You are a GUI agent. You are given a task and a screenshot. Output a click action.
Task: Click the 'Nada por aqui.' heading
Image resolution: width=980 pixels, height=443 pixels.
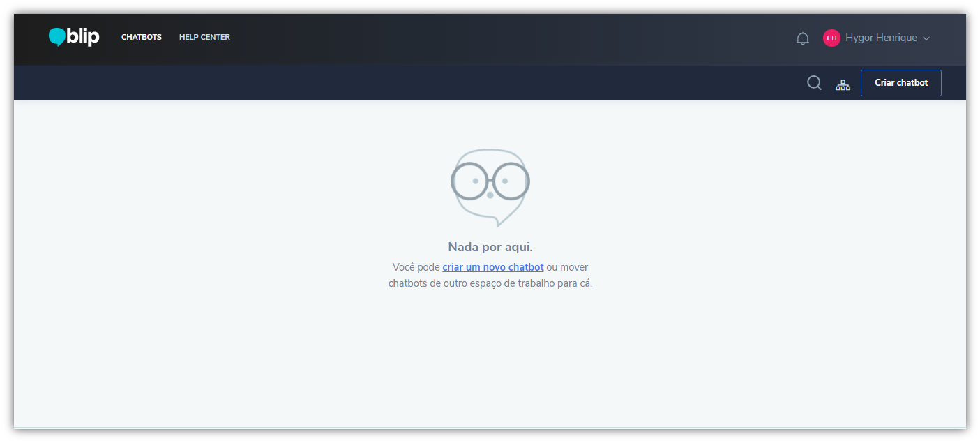(490, 247)
